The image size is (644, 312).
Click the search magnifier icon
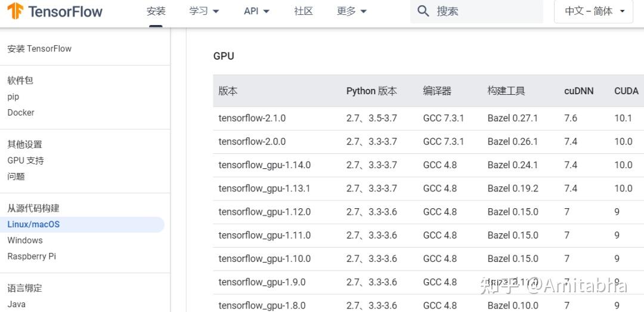click(423, 11)
